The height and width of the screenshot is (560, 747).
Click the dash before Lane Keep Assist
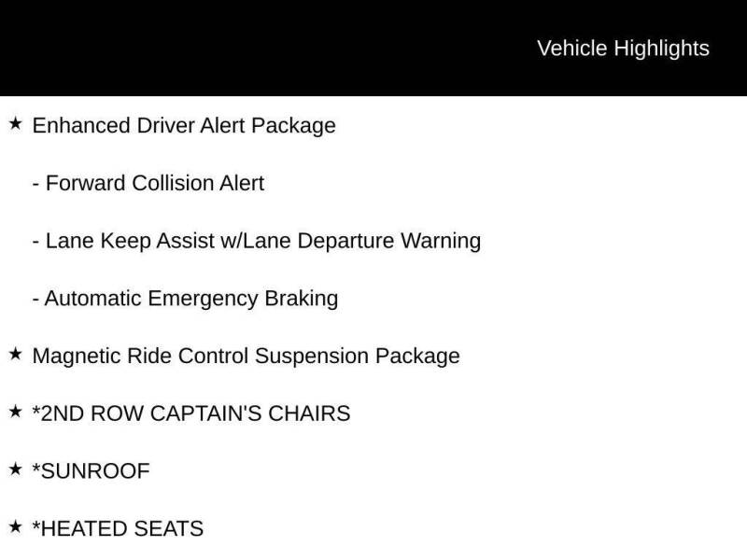coord(36,242)
